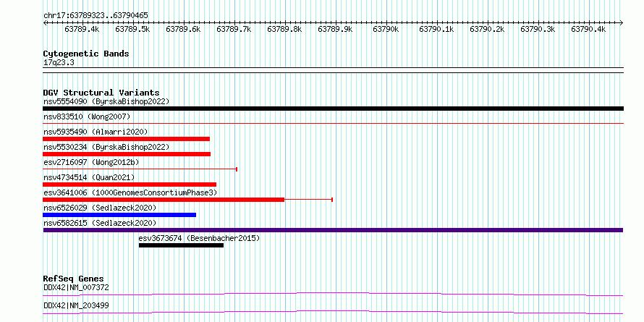Image resolution: width=644 pixels, height=322 pixels.
Task: Open nsv6582615 (Sedlazeck2020) label
Action: (x=100, y=223)
